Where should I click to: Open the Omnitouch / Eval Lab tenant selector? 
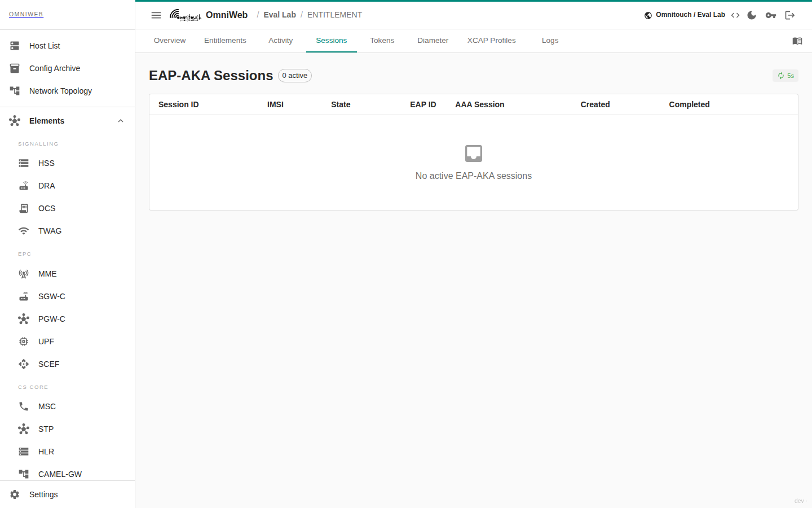point(685,15)
